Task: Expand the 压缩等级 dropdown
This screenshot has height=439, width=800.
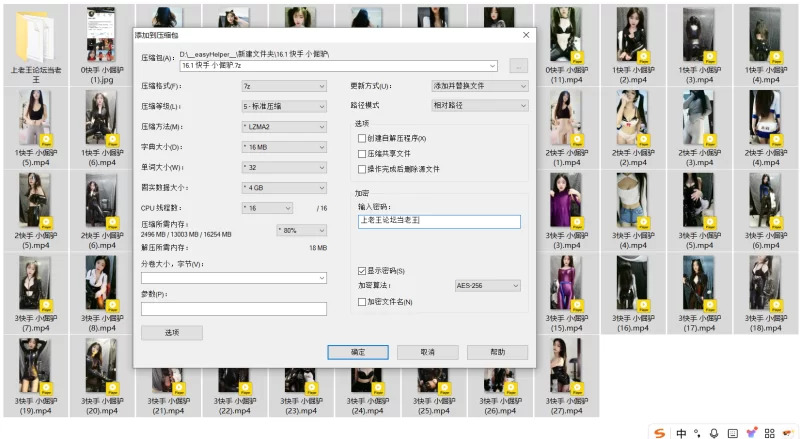Action: click(283, 106)
